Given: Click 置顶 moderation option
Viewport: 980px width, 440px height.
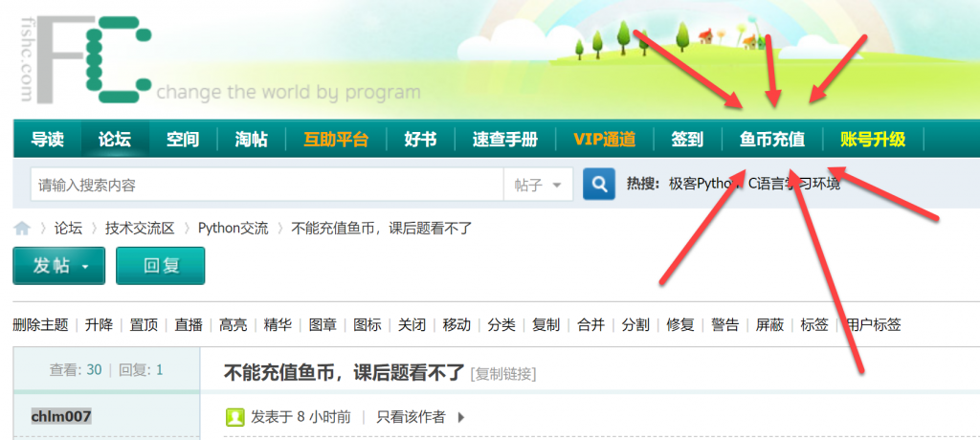Looking at the screenshot, I should 144,325.
